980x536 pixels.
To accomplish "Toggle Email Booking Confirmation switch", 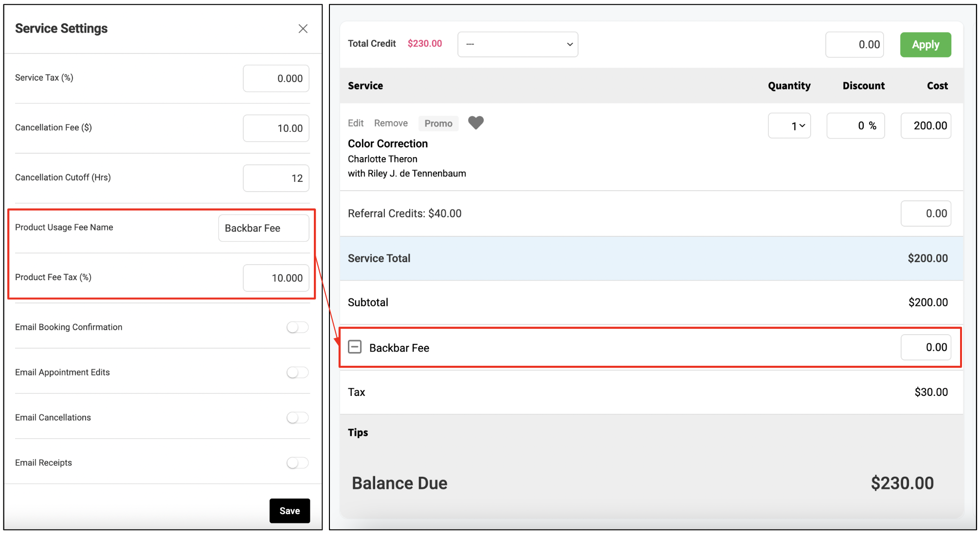I will [297, 327].
